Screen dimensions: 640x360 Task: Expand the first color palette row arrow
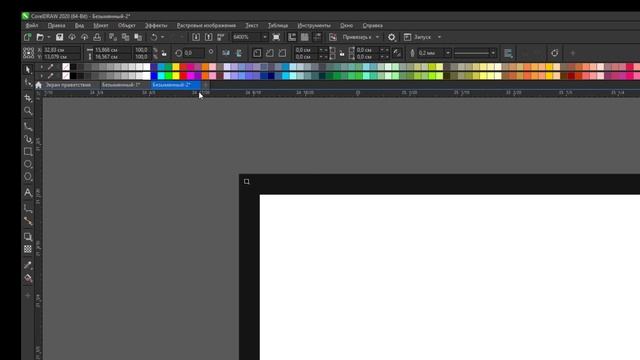(x=41, y=67)
